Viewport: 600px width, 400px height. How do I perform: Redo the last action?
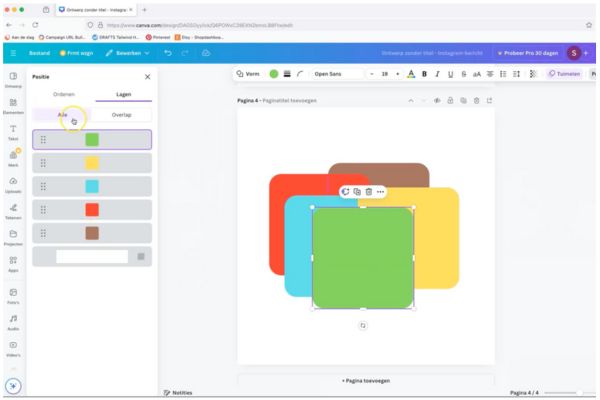coord(185,53)
